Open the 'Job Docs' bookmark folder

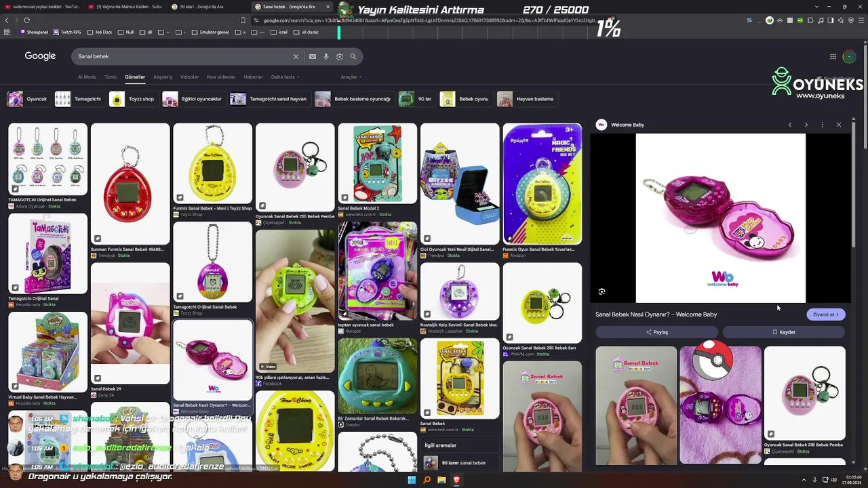click(x=100, y=32)
